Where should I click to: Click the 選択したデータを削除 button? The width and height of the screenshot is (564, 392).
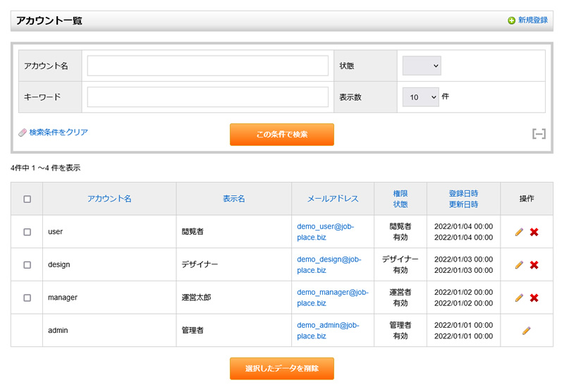[281, 369]
